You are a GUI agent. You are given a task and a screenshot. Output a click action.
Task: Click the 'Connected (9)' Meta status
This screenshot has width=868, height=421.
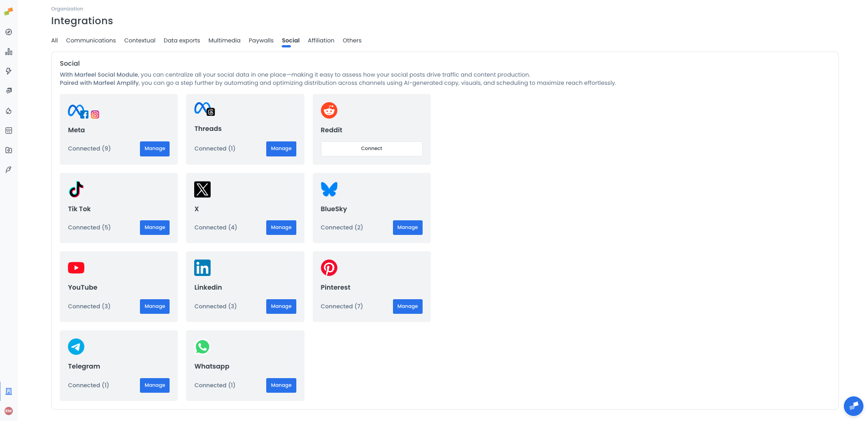click(x=89, y=149)
